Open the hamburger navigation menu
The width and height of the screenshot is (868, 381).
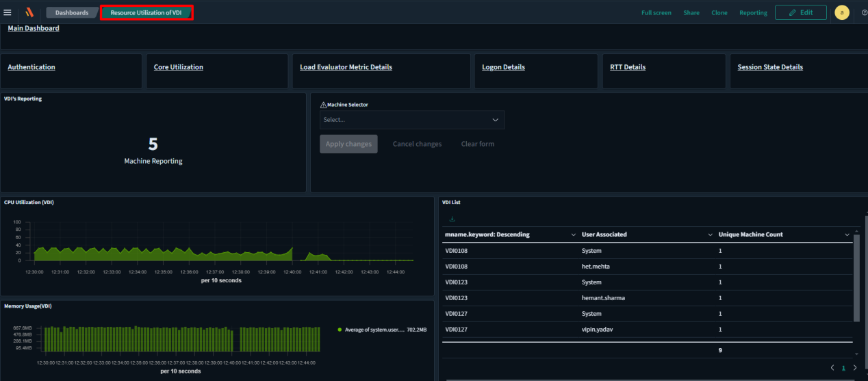point(8,12)
